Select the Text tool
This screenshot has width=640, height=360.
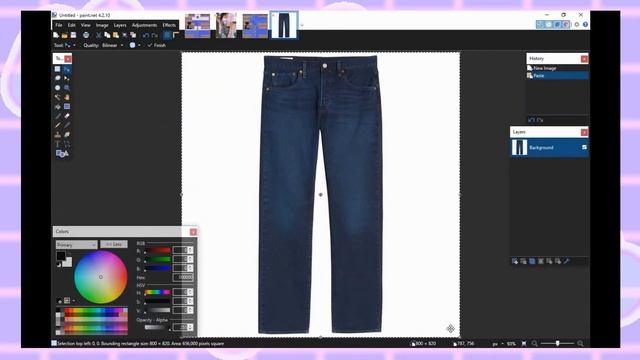pyautogui.click(x=58, y=144)
